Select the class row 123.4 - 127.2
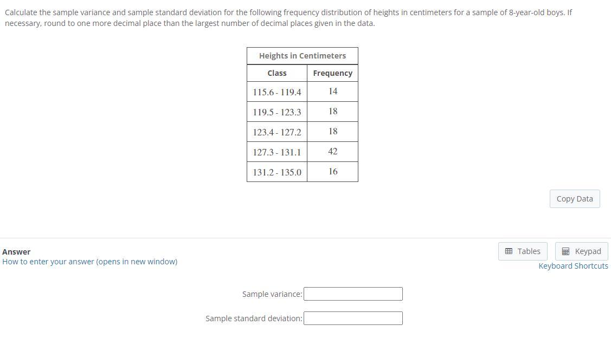The height and width of the screenshot is (364, 611). click(x=276, y=132)
